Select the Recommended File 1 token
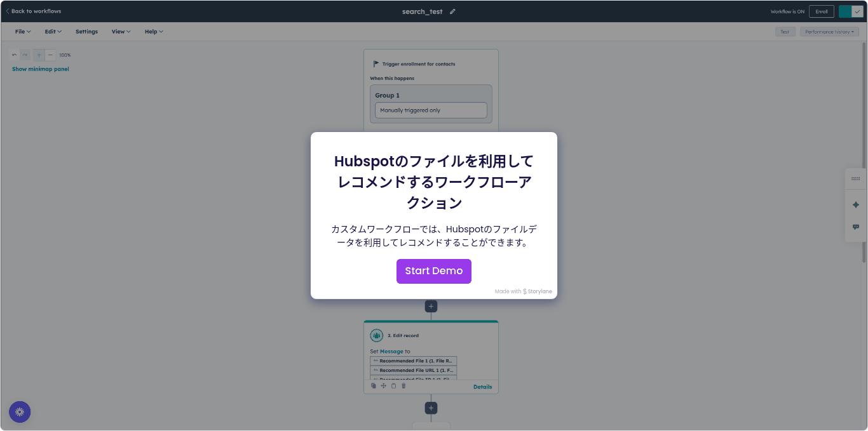Viewport: 868px width, 431px height. click(x=414, y=361)
